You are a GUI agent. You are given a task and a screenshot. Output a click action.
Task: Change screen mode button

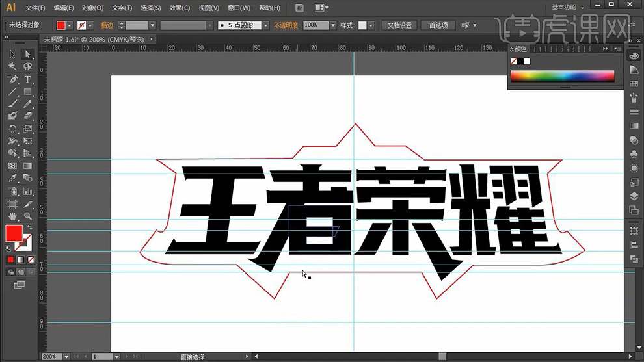click(19, 285)
